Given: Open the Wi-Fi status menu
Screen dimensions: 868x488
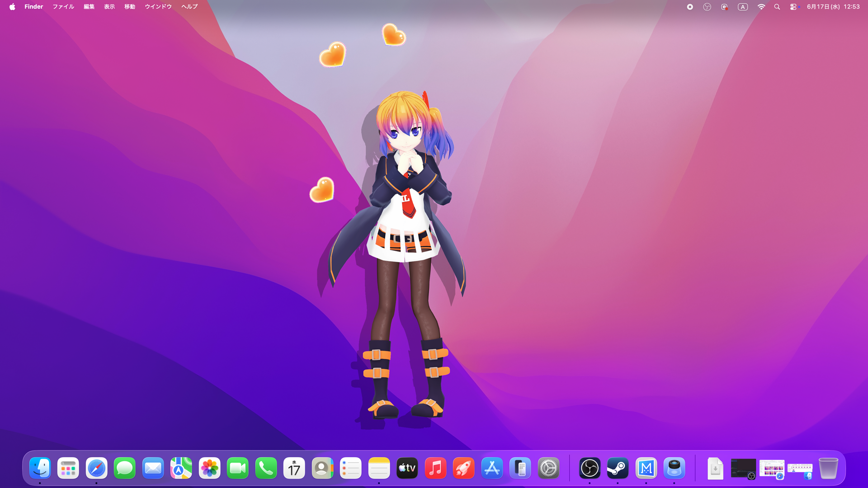Looking at the screenshot, I should point(761,7).
